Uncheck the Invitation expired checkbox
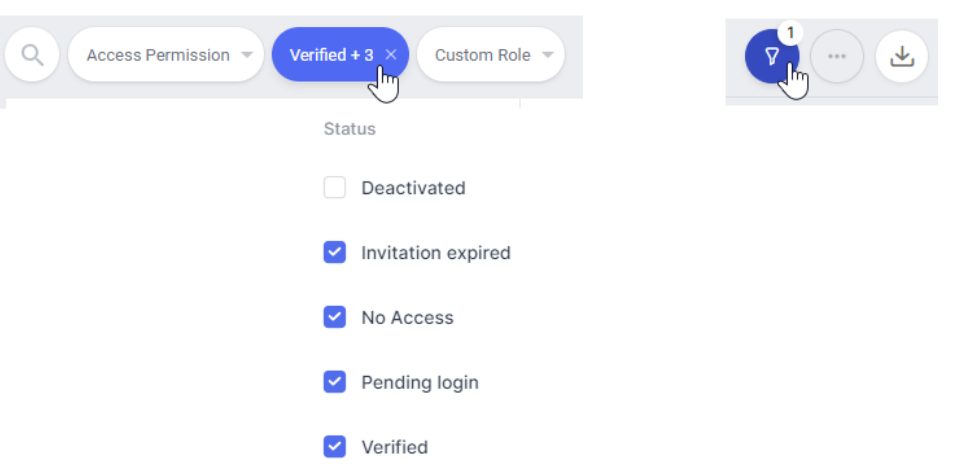The height and width of the screenshot is (475, 956). [x=335, y=252]
